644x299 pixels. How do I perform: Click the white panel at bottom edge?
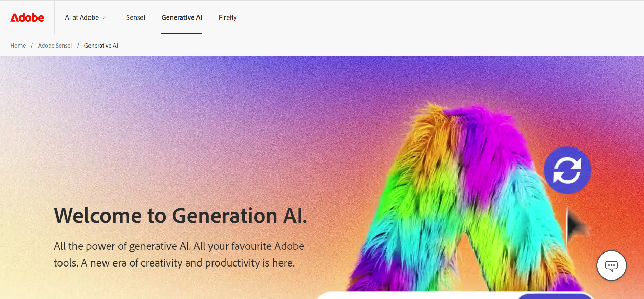417,296
